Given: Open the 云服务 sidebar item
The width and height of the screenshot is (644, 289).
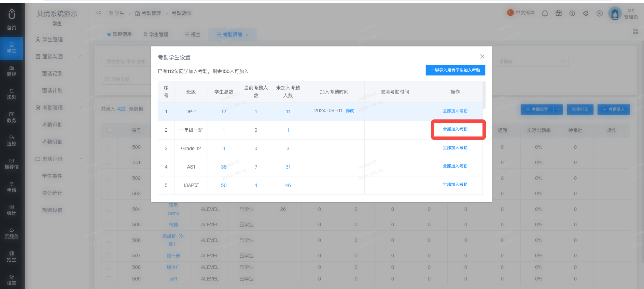Looking at the screenshot, I should click(x=12, y=234).
